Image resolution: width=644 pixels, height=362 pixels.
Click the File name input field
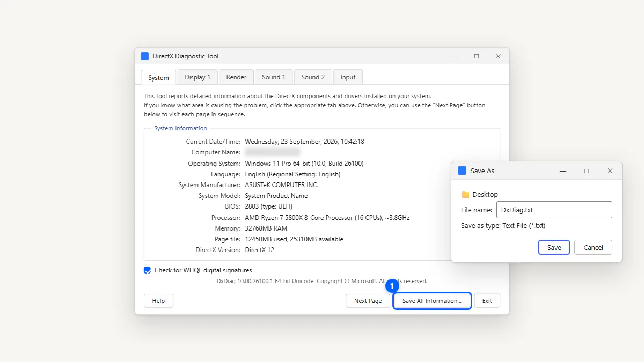click(x=554, y=210)
